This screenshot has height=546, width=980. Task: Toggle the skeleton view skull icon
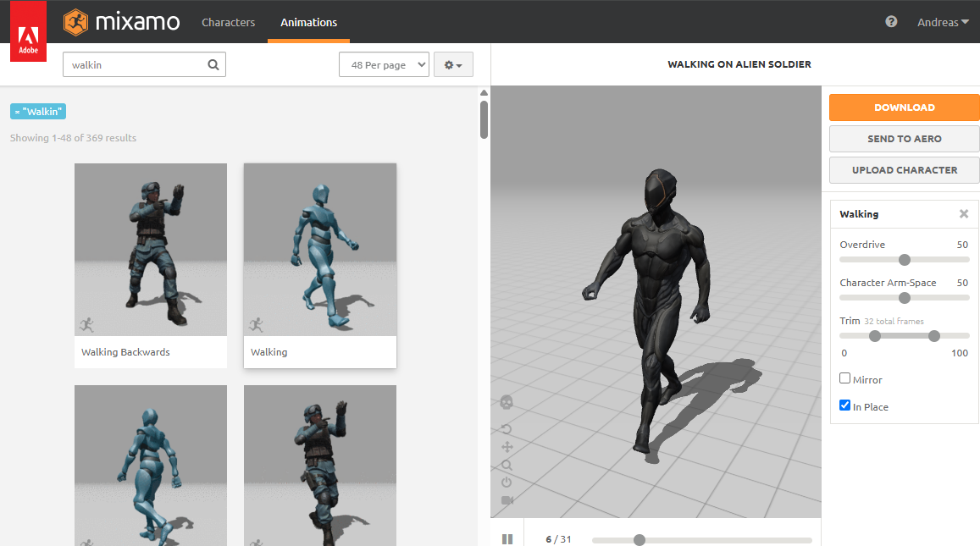point(507,402)
